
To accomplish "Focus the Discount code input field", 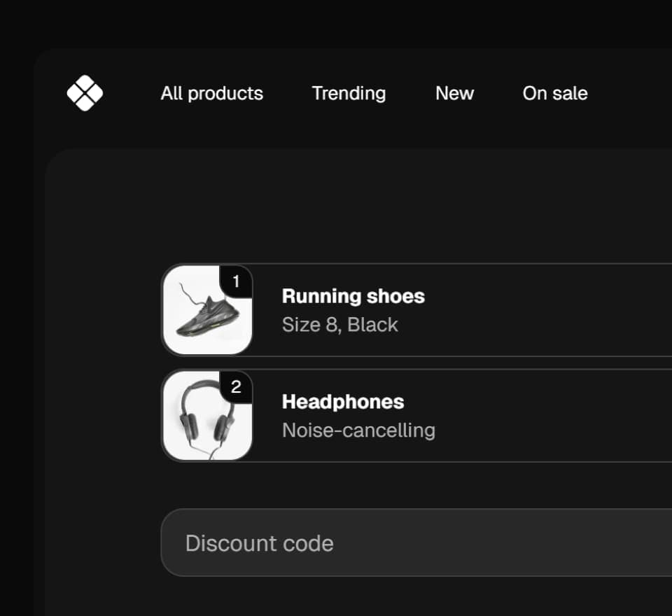I will pyautogui.click(x=416, y=542).
